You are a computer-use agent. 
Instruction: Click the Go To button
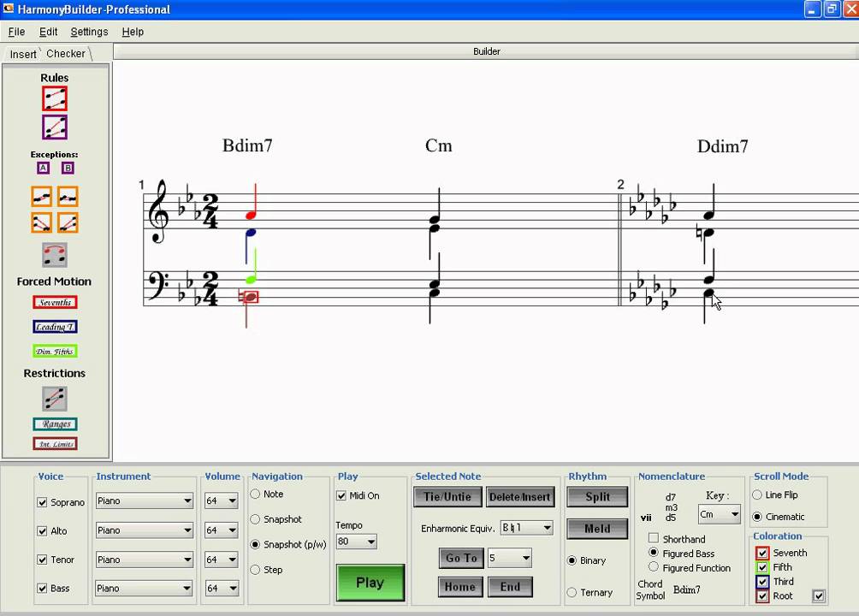click(461, 558)
